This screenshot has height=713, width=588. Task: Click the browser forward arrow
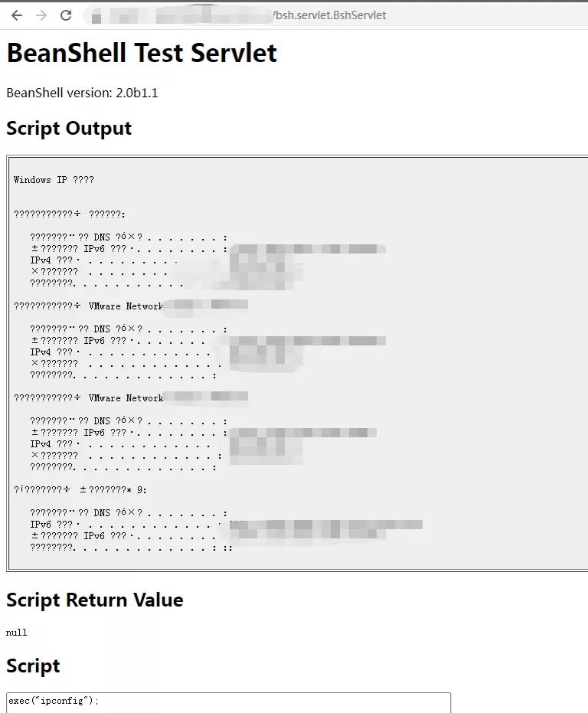[41, 15]
